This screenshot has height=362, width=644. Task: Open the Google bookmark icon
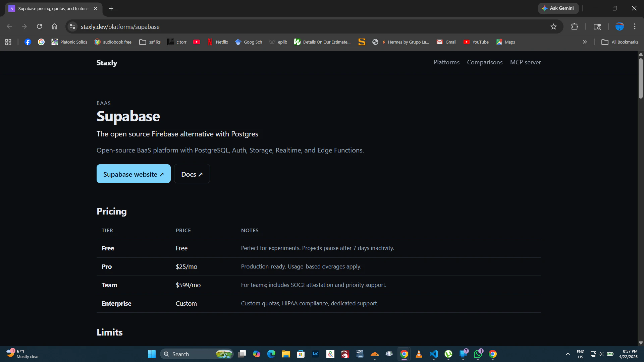(41, 42)
